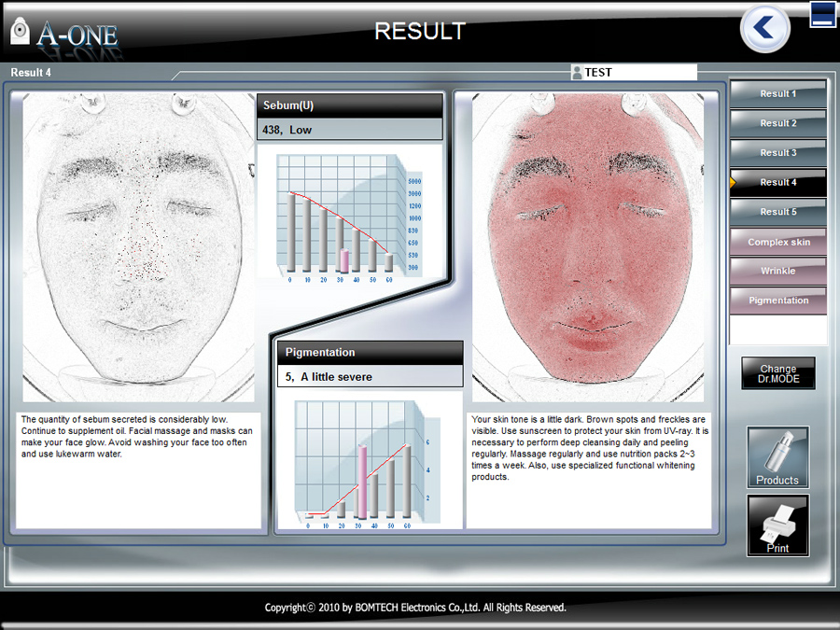Click the RESULT title text
Screen dimensions: 840x630
point(420,31)
